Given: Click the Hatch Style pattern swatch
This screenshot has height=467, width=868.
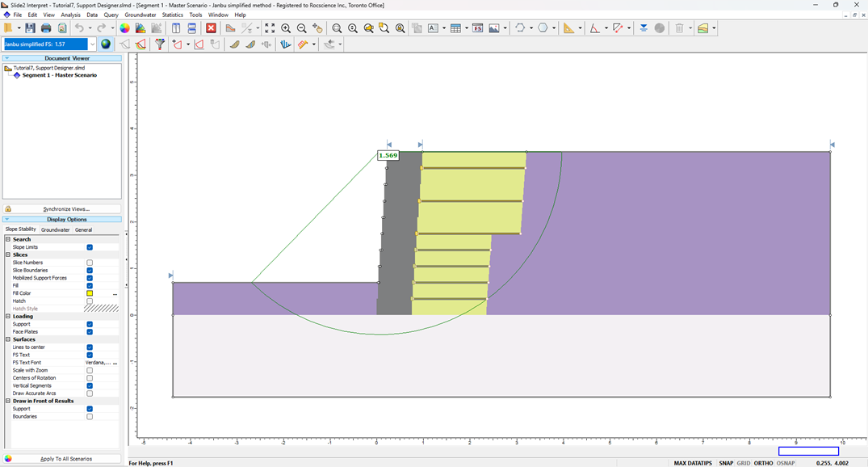Looking at the screenshot, I should [101, 309].
